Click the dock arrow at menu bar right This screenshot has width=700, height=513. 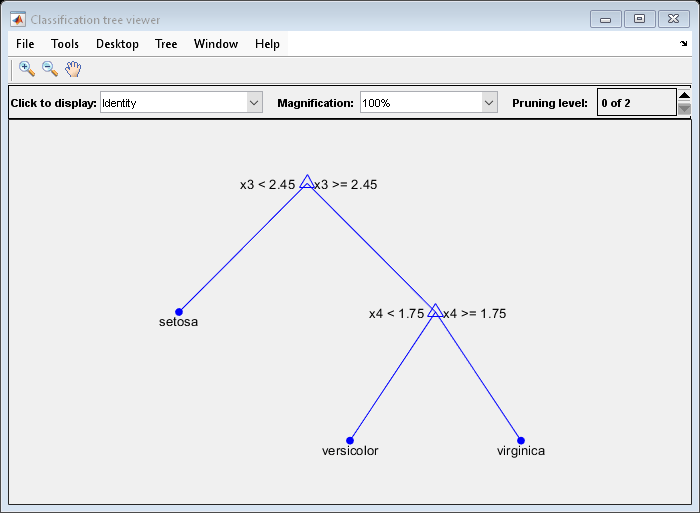[683, 44]
